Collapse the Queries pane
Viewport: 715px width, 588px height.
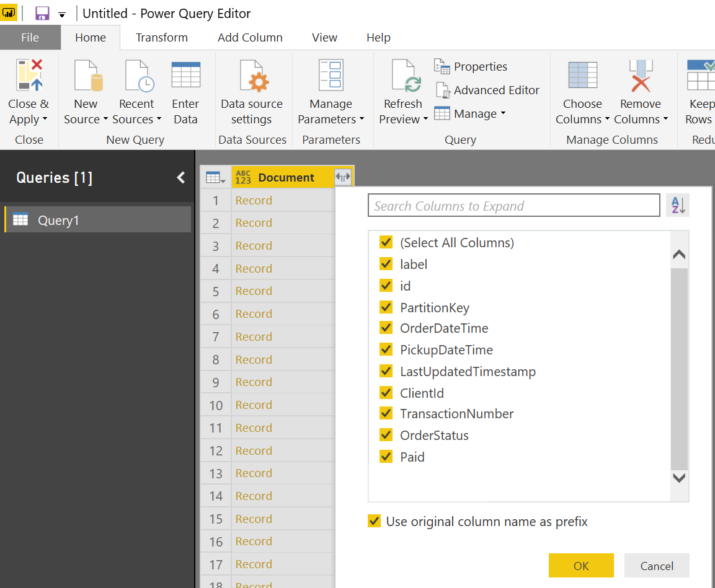tap(181, 177)
